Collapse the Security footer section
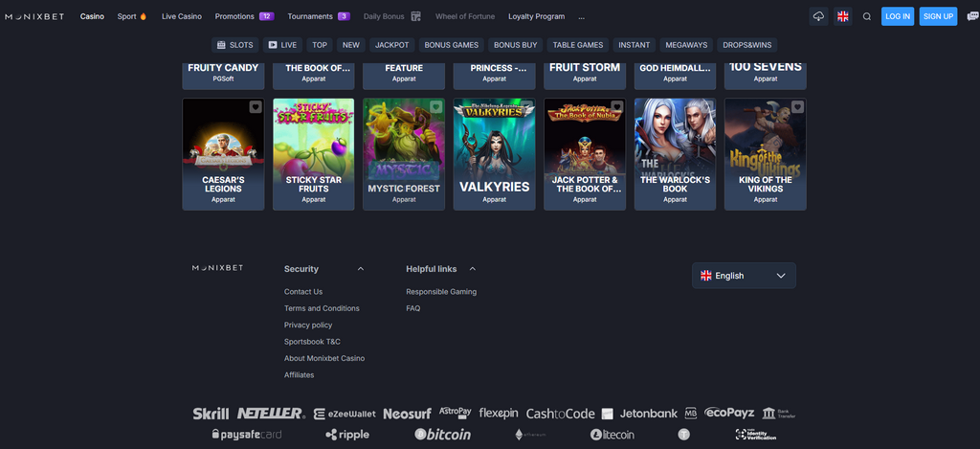 (361, 269)
